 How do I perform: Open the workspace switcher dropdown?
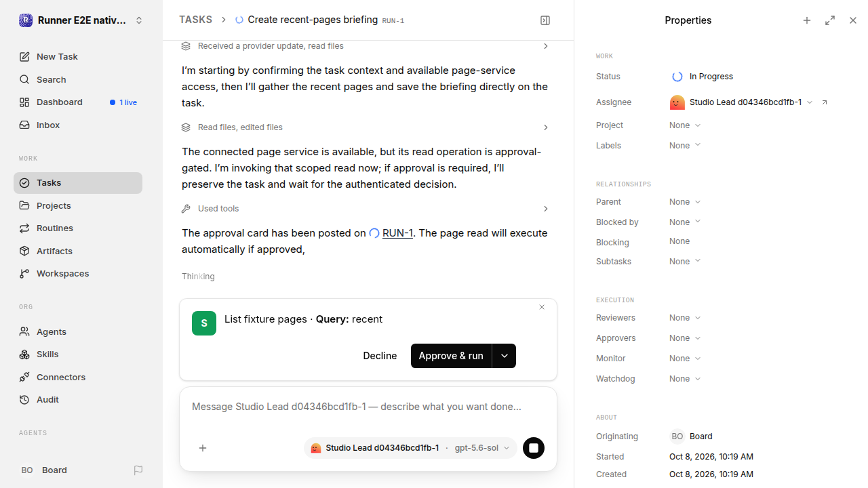(139, 20)
